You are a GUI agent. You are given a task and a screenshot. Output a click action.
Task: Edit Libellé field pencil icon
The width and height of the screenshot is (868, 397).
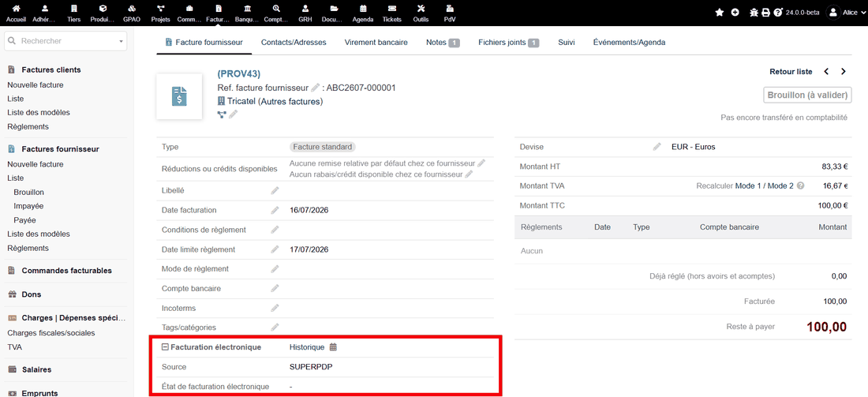click(x=275, y=190)
